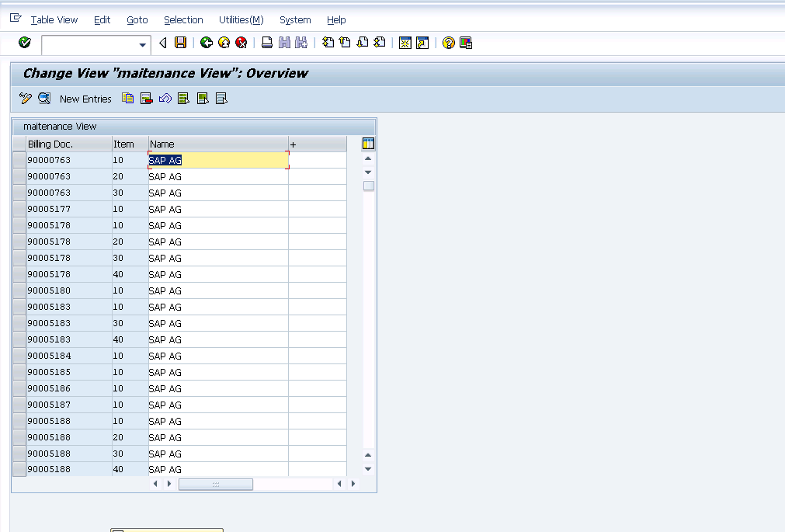Open Customize Local Layout icon
785x532 pixels.
tap(466, 43)
